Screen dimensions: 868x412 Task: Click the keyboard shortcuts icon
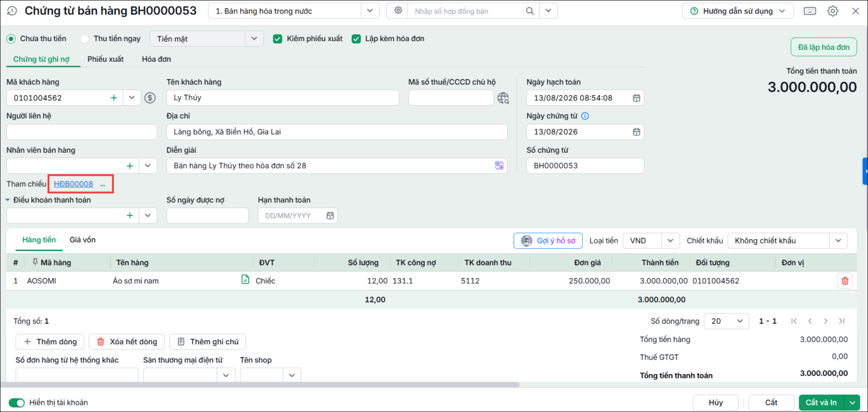[810, 11]
